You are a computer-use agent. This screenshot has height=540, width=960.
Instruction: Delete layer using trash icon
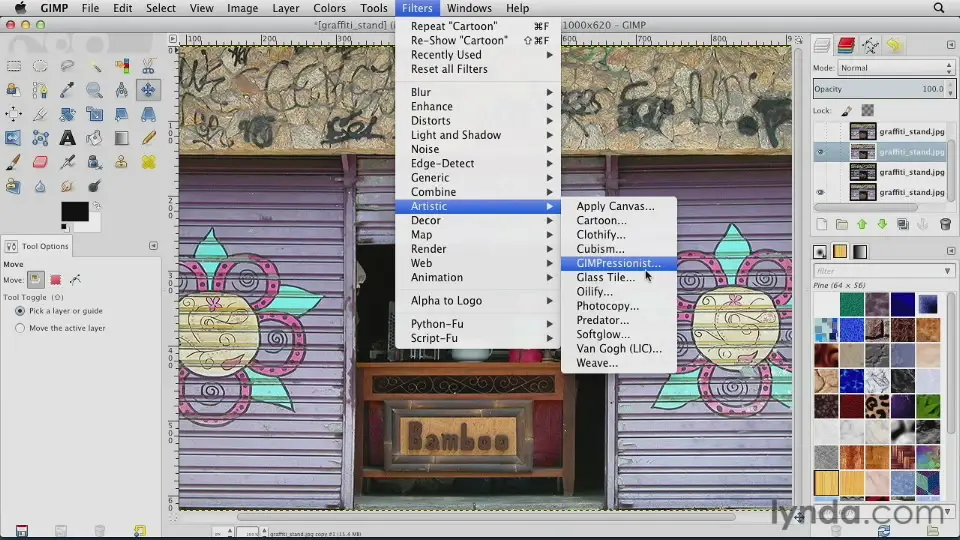point(945,225)
